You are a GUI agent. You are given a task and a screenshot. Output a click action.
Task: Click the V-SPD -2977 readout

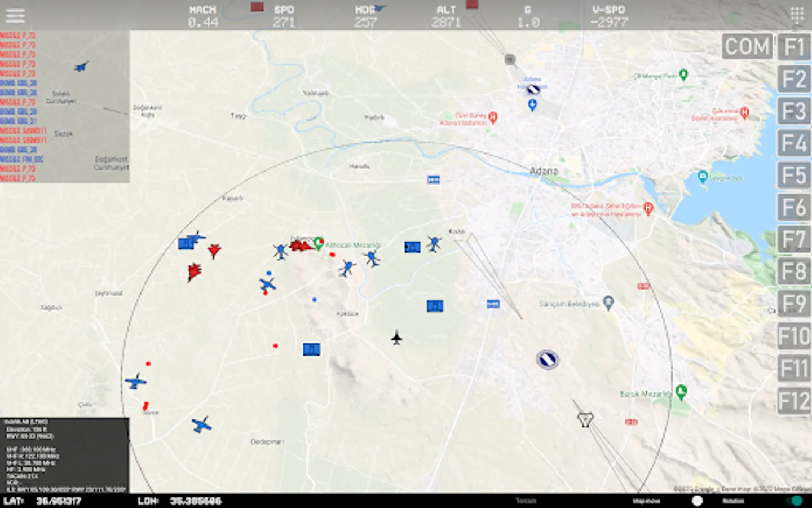click(x=608, y=16)
